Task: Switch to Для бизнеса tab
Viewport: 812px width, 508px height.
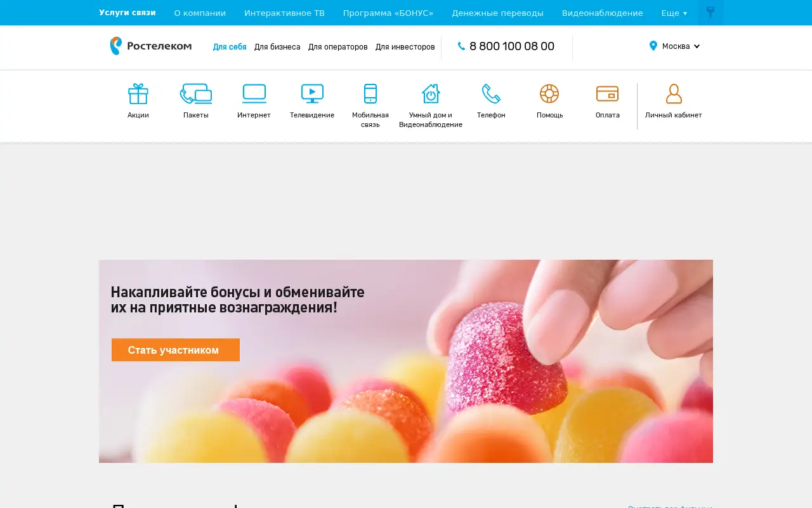Action: (277, 47)
